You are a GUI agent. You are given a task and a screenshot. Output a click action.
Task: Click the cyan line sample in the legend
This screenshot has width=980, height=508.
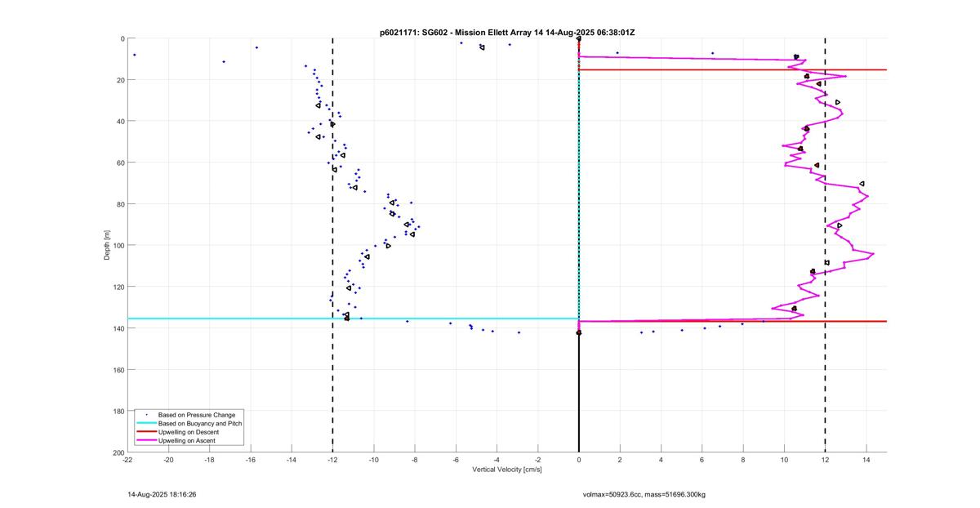[x=146, y=424]
